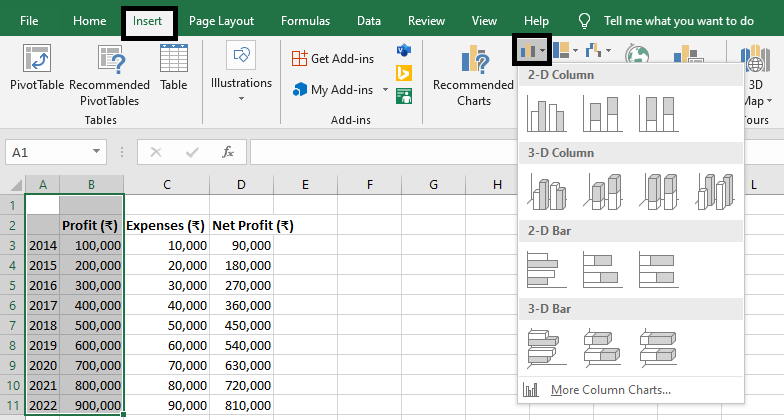Click the formula bar Cancel (X) icon
Viewport: 784px width, 420px height.
coord(156,152)
